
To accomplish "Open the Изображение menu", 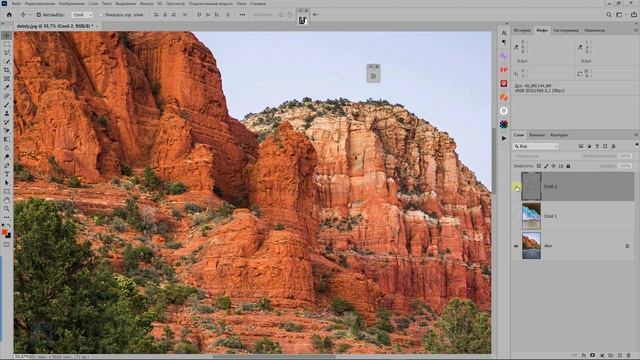I will [72, 4].
